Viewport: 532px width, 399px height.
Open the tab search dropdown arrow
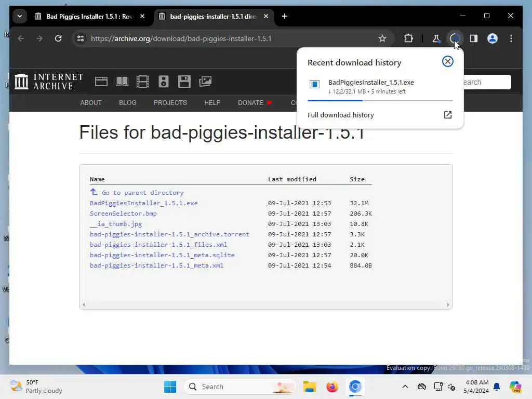pyautogui.click(x=20, y=16)
